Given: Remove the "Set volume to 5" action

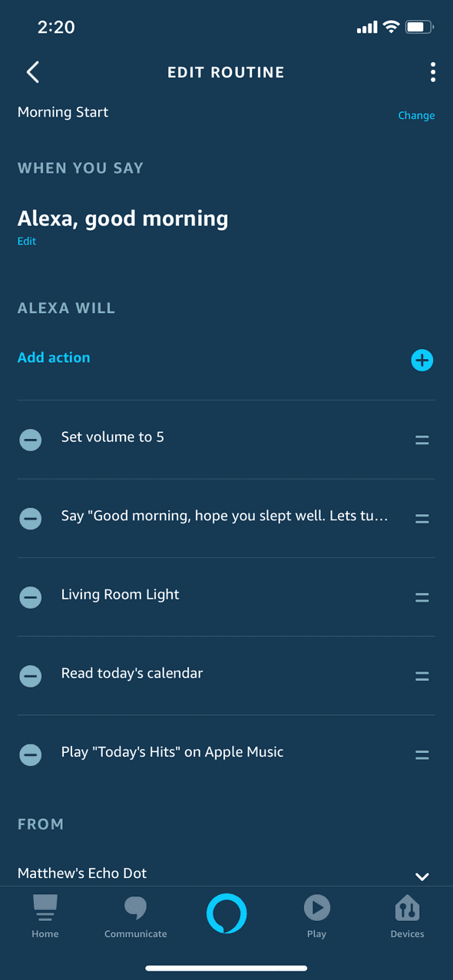Looking at the screenshot, I should point(31,440).
